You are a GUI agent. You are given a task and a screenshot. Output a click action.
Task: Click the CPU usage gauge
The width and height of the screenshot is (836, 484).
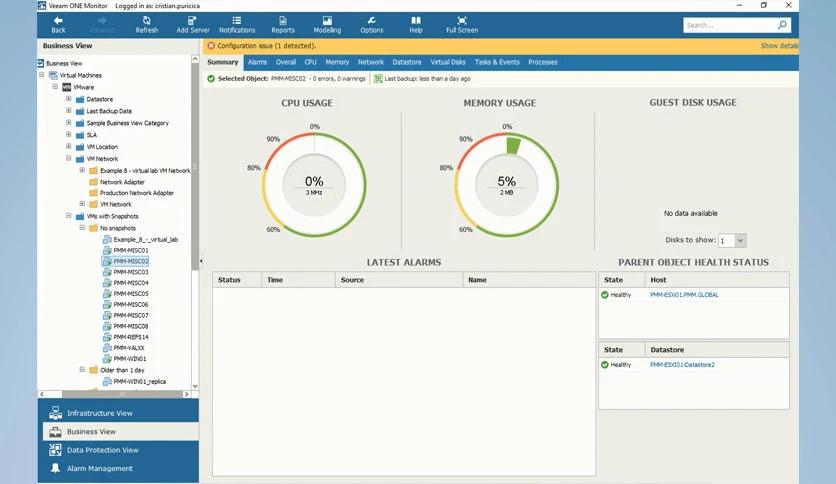point(314,185)
